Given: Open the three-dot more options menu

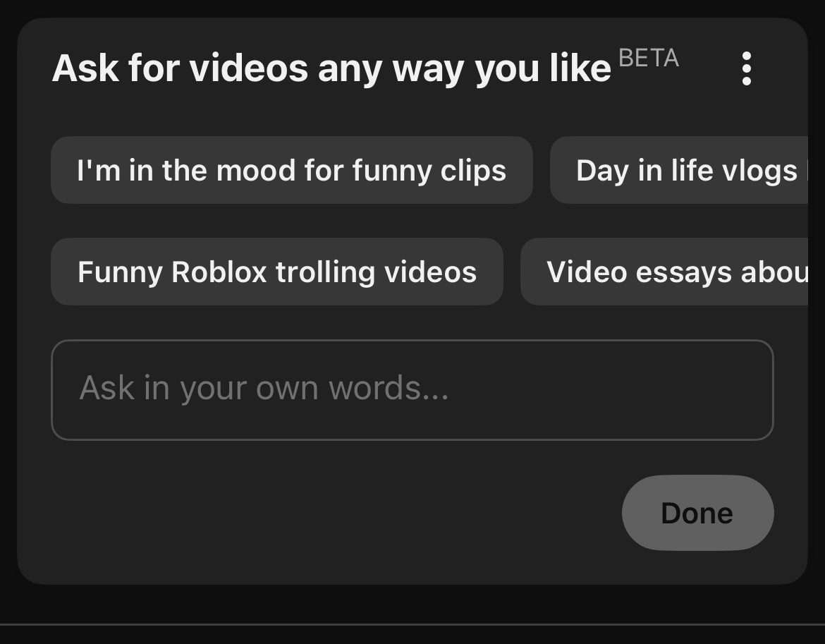Looking at the screenshot, I should click(x=746, y=68).
